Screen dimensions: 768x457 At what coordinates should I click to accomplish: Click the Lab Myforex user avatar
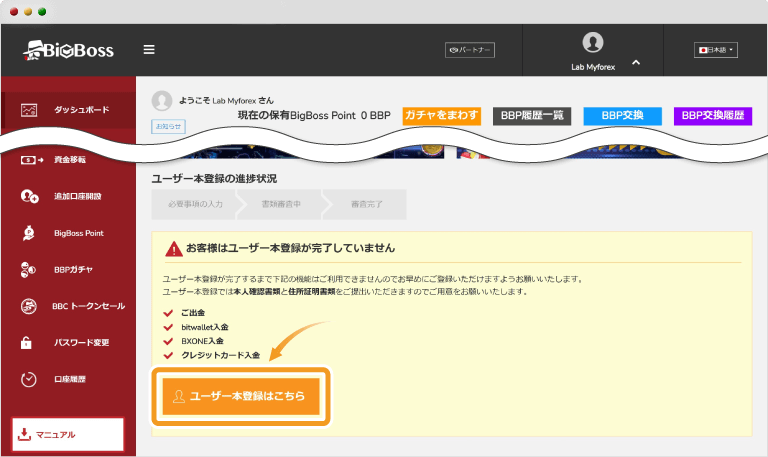tap(593, 42)
